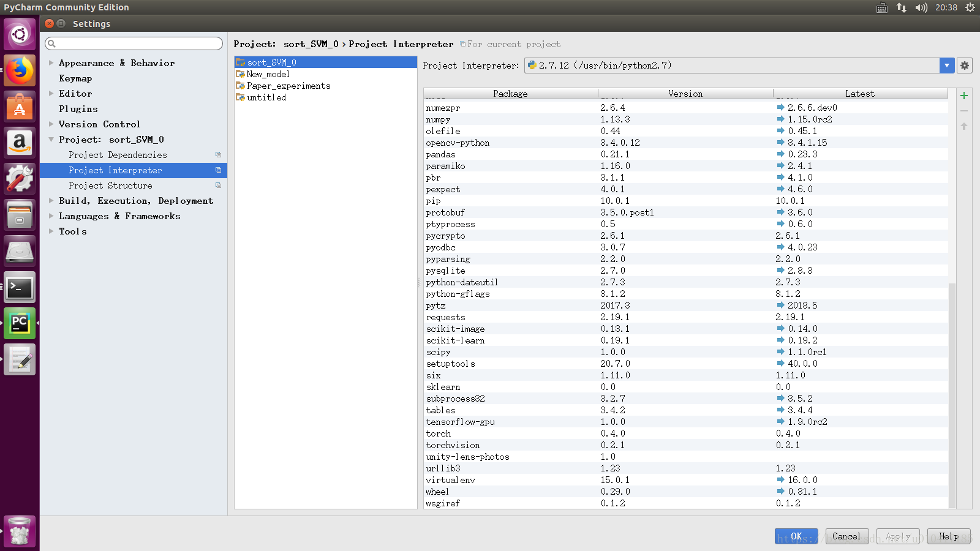Select the scipy package row
Screen dimensions: 980x551
[685, 352]
